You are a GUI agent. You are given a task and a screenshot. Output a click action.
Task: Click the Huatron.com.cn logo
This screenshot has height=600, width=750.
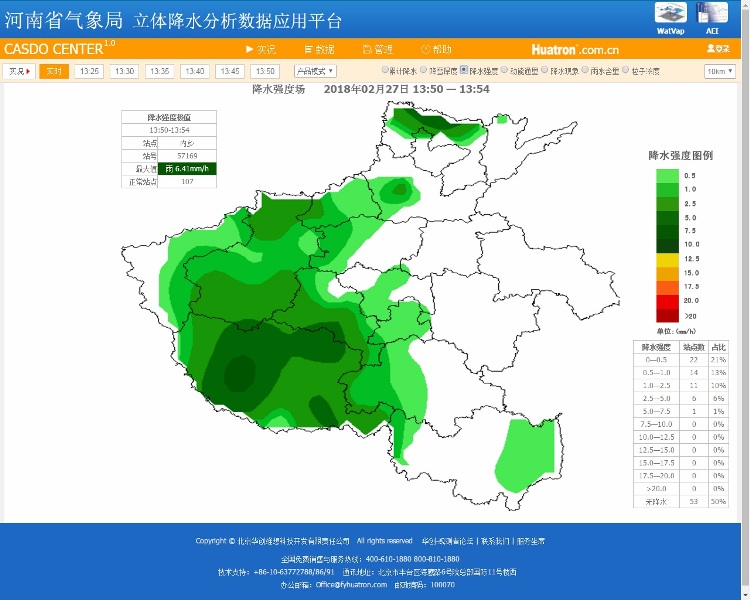pos(575,49)
